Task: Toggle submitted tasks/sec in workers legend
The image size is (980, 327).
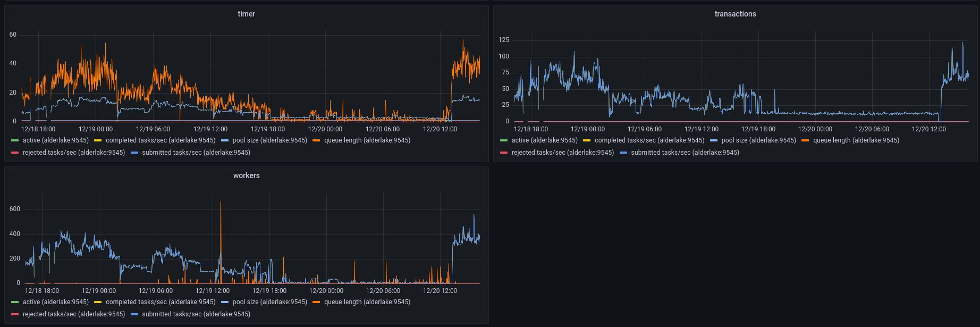Action: [x=196, y=314]
